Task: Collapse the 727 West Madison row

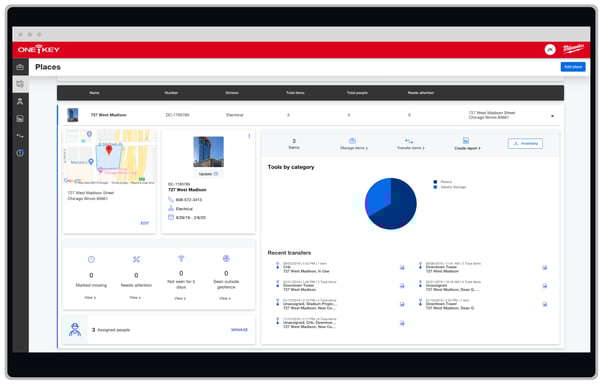Action: pyautogui.click(x=552, y=116)
